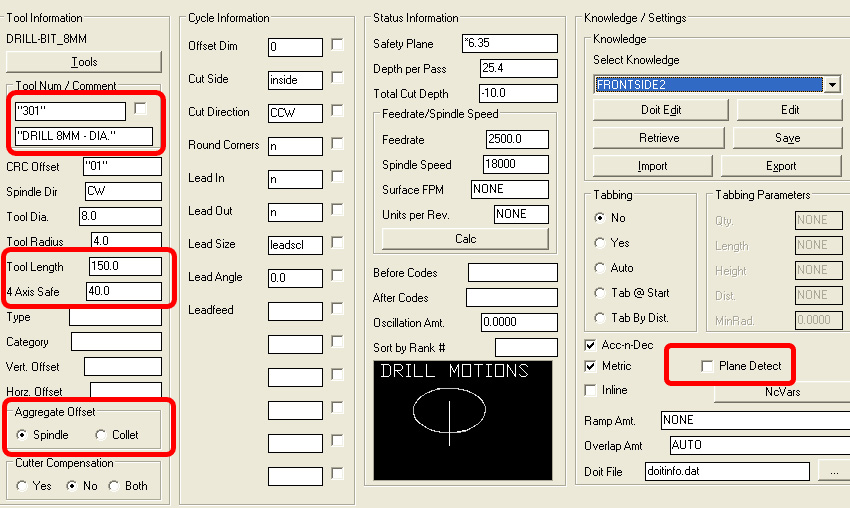The height and width of the screenshot is (508, 850).
Task: Edit the Depth per Pass value 25.4
Action: [519, 68]
